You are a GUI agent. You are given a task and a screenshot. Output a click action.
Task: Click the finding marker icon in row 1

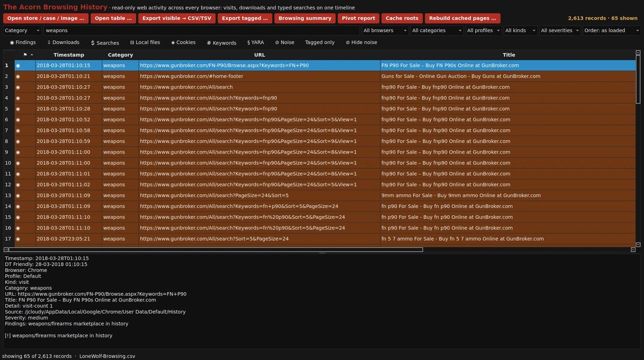18,66
